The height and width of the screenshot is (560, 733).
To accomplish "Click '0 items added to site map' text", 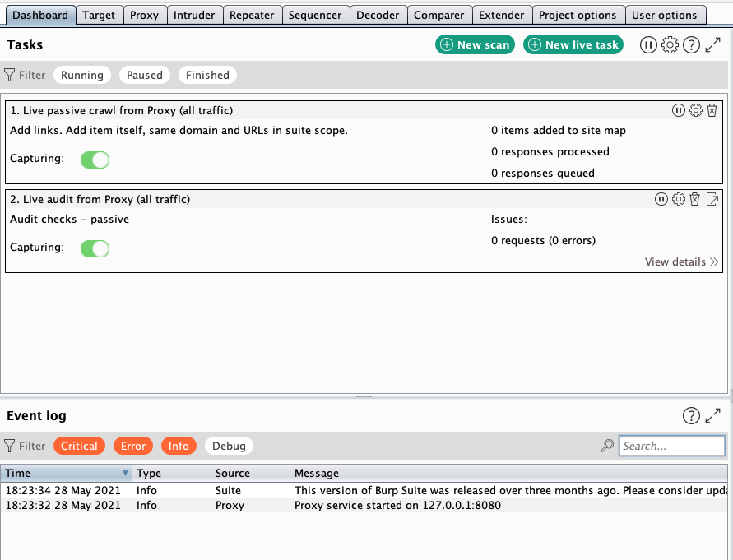I will [559, 131].
